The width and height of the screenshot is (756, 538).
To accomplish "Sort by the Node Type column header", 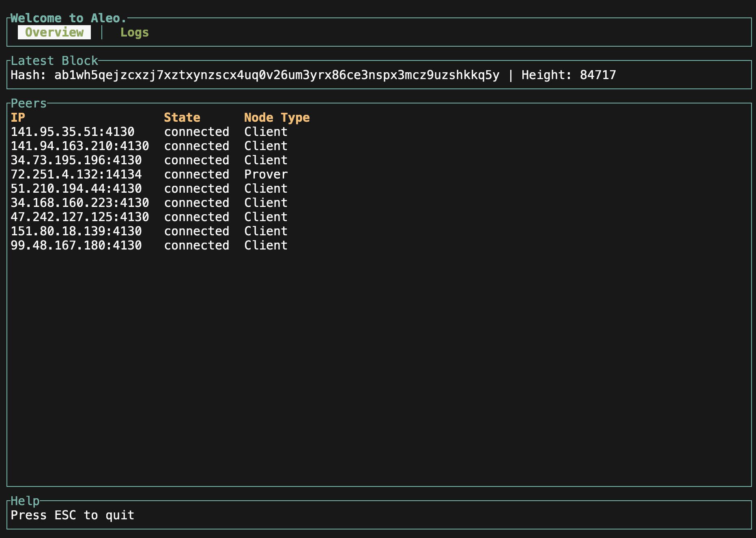I will pyautogui.click(x=277, y=117).
